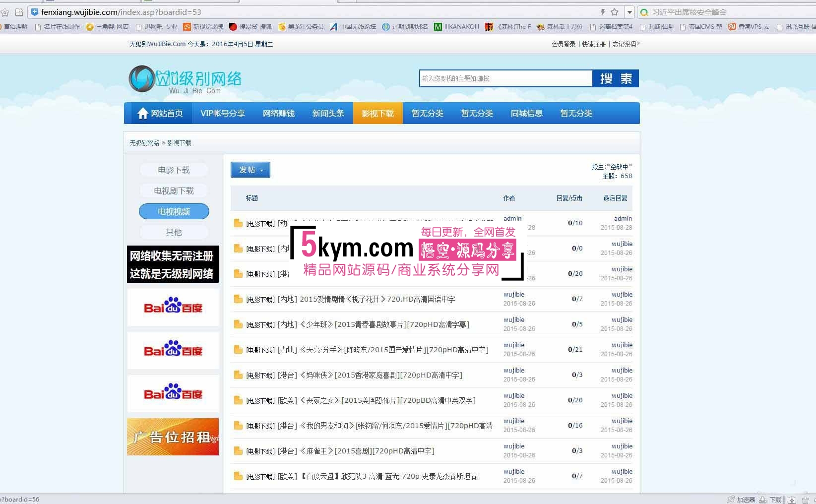This screenshot has height=504, width=816.
Task: Open the 森林武士刀位 bookmark
Action: (x=560, y=27)
